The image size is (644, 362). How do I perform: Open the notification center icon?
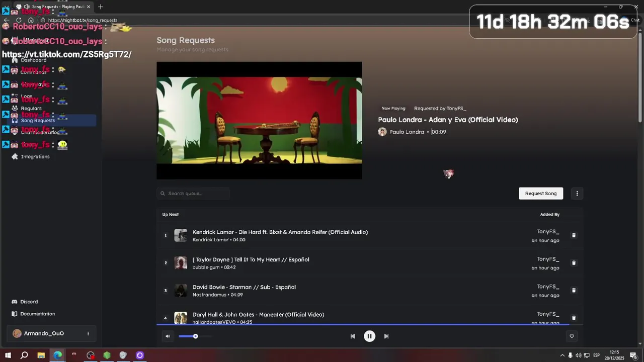[x=633, y=355]
